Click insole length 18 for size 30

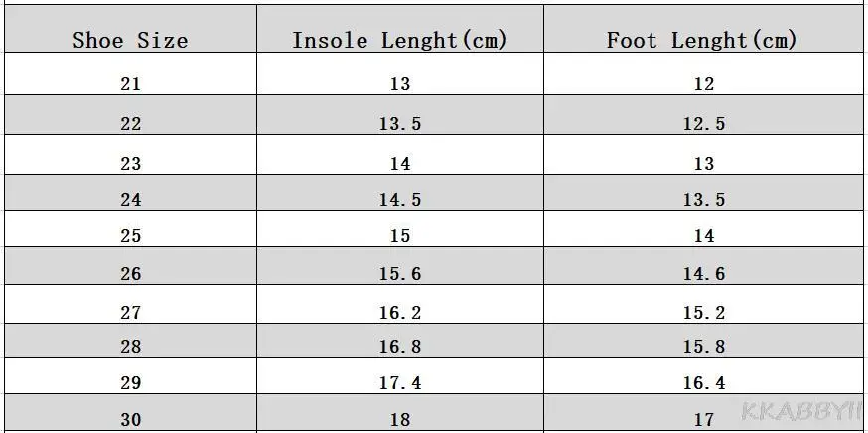(399, 419)
